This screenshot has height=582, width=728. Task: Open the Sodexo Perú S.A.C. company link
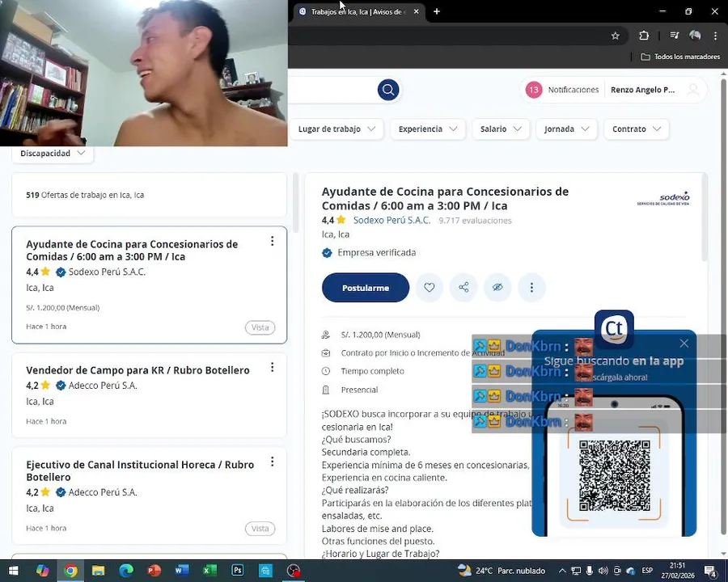pos(392,220)
